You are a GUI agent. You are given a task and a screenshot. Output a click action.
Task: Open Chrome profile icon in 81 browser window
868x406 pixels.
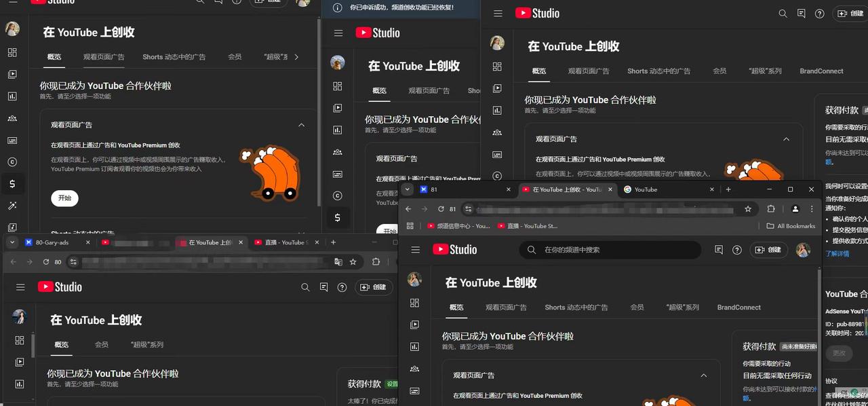[795, 209]
